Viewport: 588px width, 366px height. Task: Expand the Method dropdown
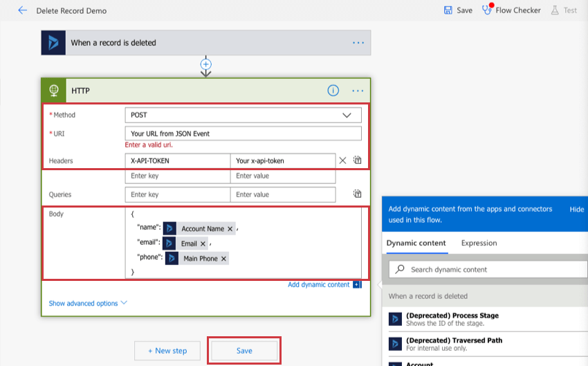(x=347, y=115)
